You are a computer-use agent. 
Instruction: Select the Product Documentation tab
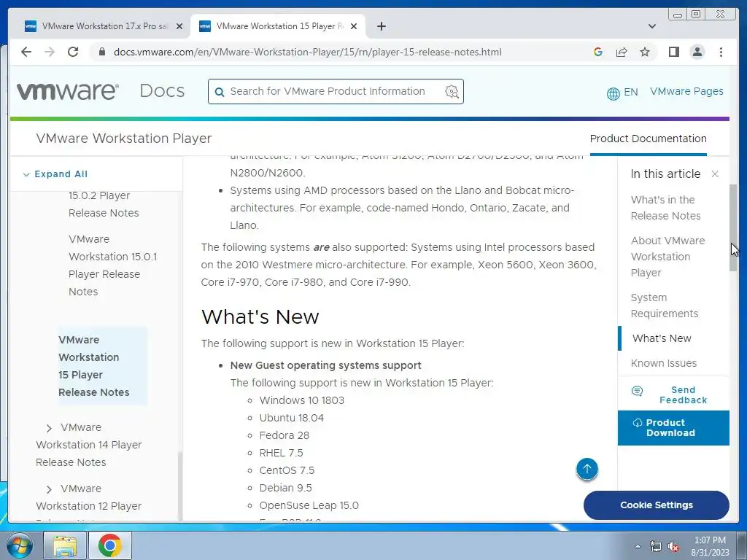[x=648, y=139]
